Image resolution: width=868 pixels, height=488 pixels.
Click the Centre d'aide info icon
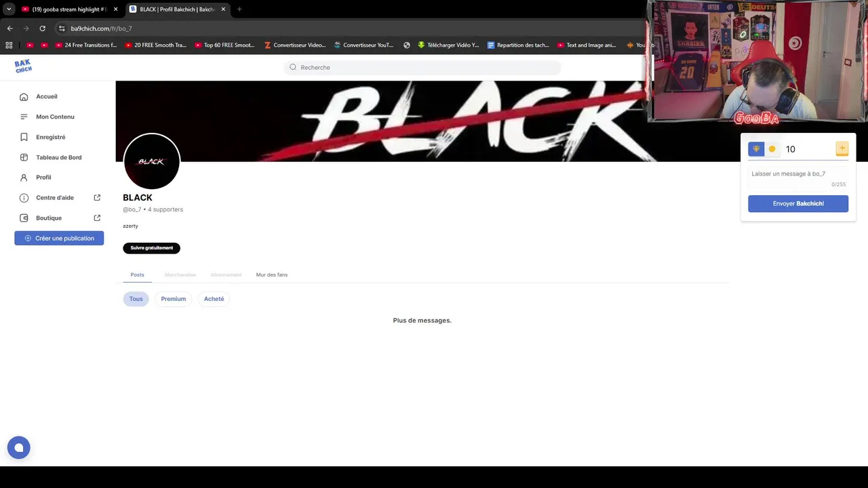pyautogui.click(x=24, y=198)
